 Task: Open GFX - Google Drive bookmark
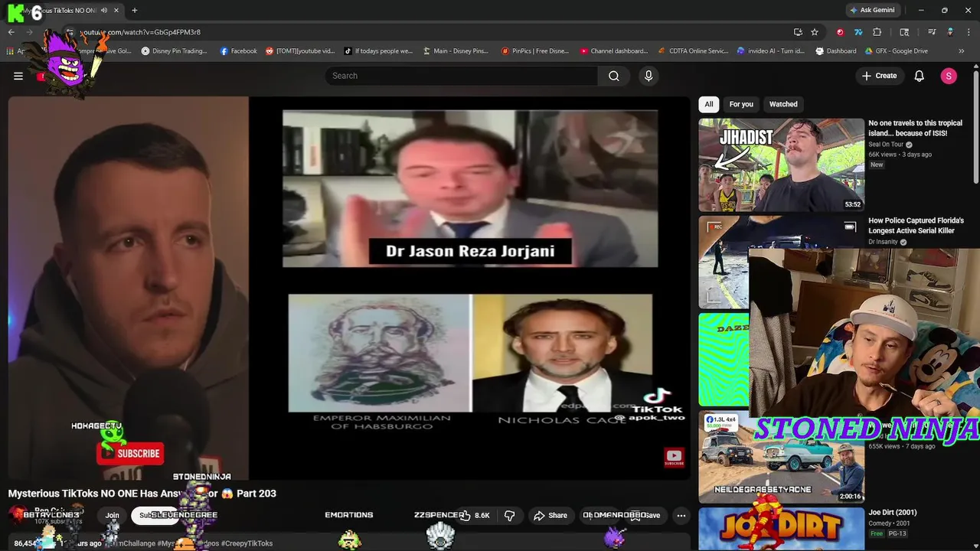pos(897,51)
